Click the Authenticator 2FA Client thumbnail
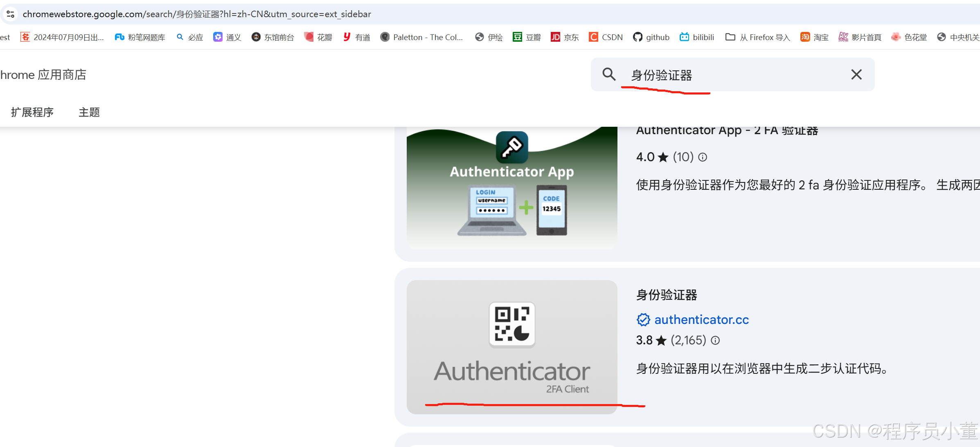980x447 pixels. tap(512, 347)
